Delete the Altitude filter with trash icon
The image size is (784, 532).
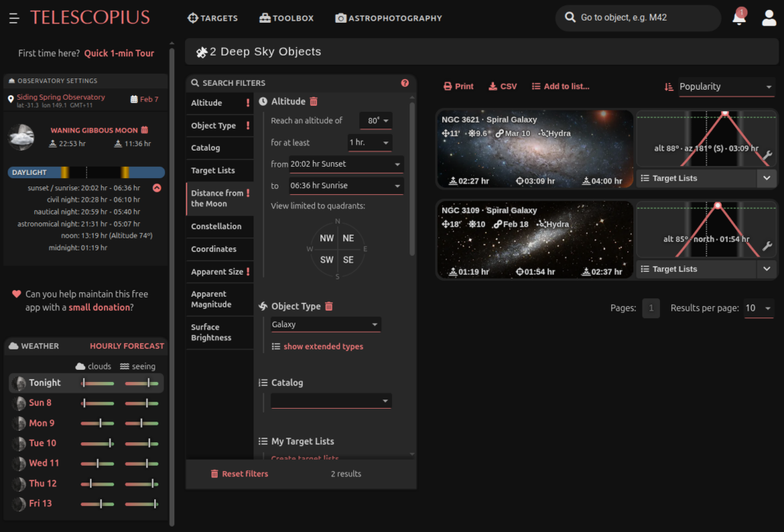coord(314,101)
